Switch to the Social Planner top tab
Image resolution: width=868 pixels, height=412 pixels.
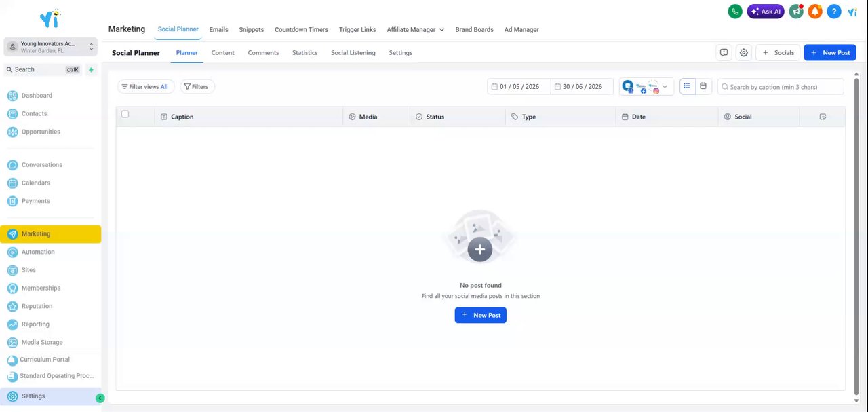(x=178, y=30)
